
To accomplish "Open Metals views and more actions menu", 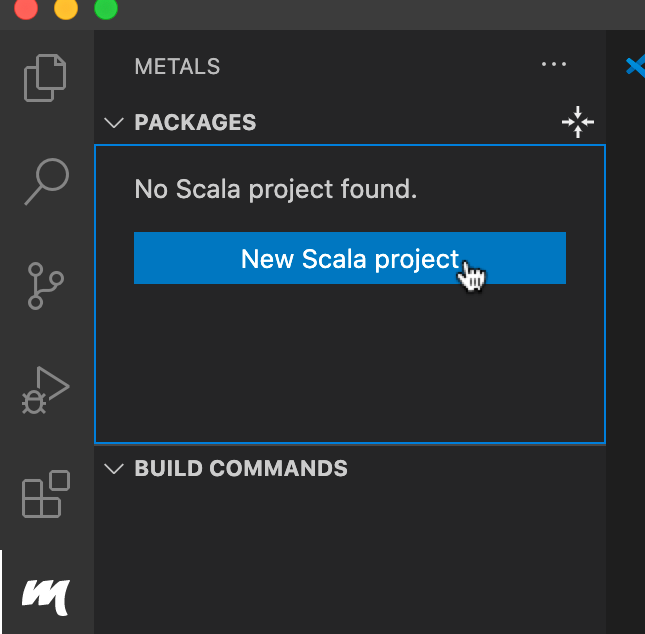I will [553, 65].
